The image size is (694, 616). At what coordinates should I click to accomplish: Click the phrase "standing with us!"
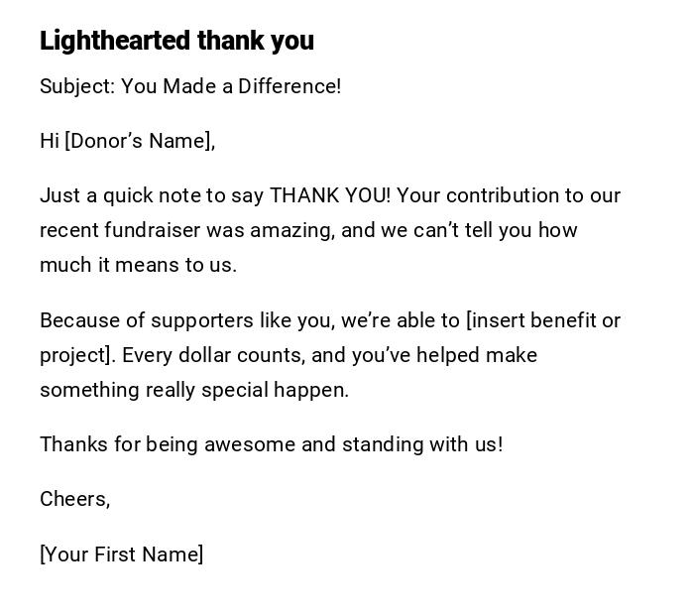click(422, 444)
